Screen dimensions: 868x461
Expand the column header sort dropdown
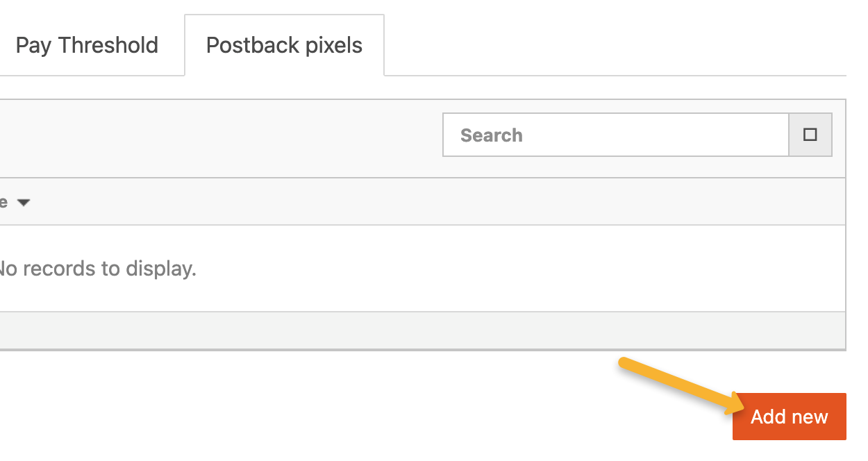pos(24,203)
